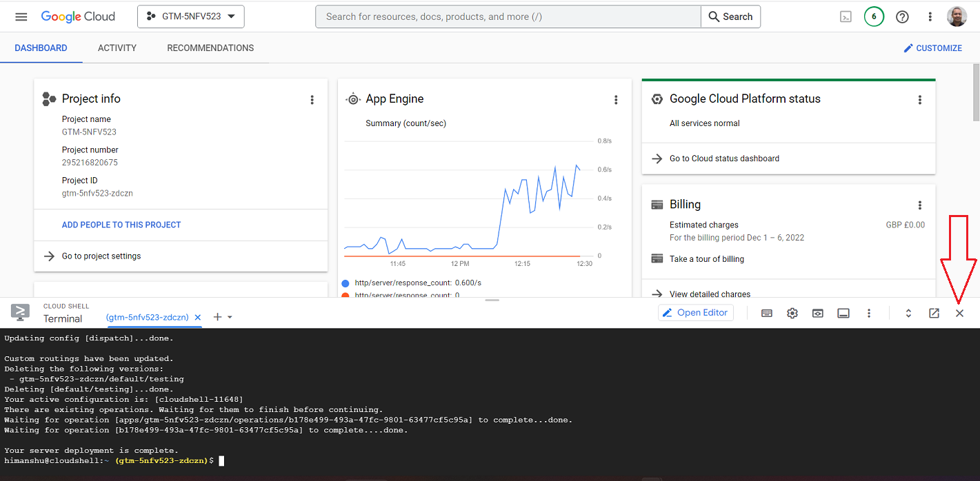Click ADD PEOPLE TO THIS PROJECT link

pyautogui.click(x=121, y=225)
